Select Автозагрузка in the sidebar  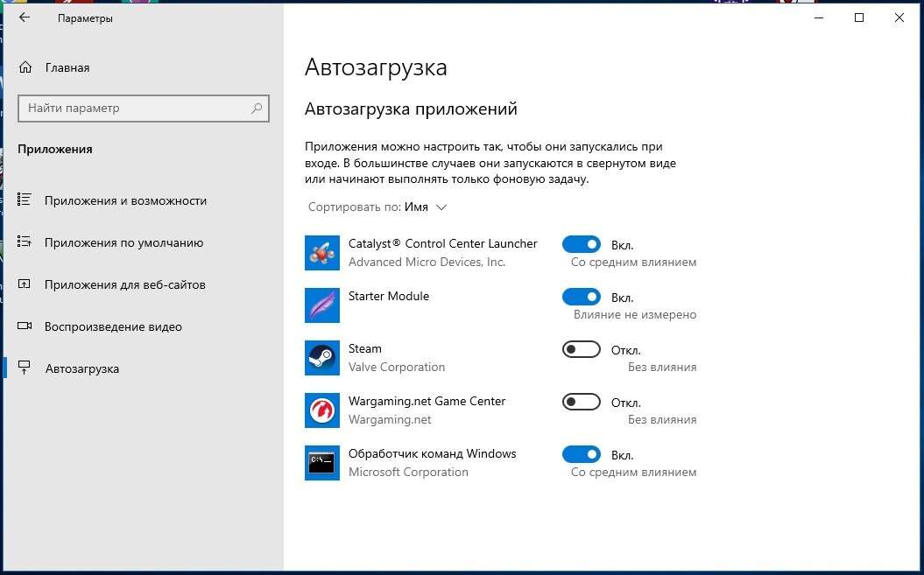(82, 368)
